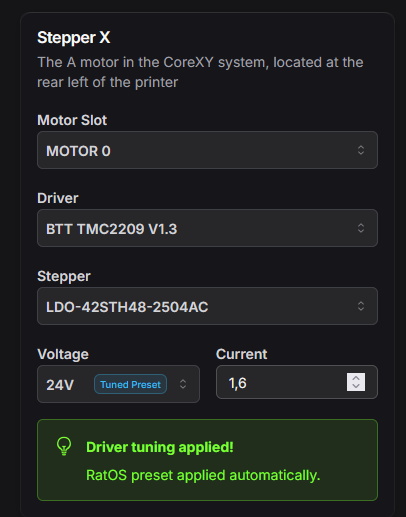Click the Voltage field label
The width and height of the screenshot is (406, 517).
click(x=63, y=354)
